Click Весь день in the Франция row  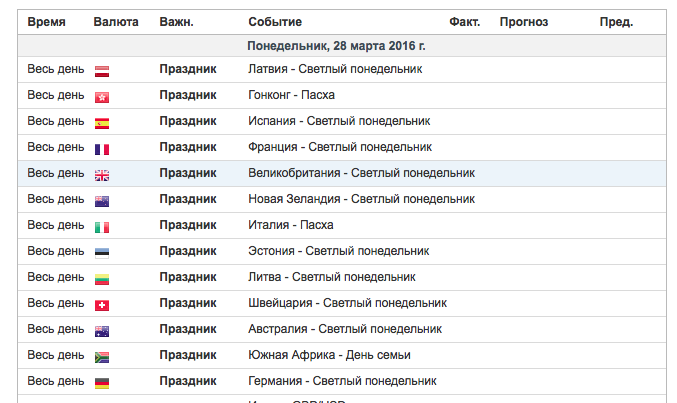tap(56, 147)
